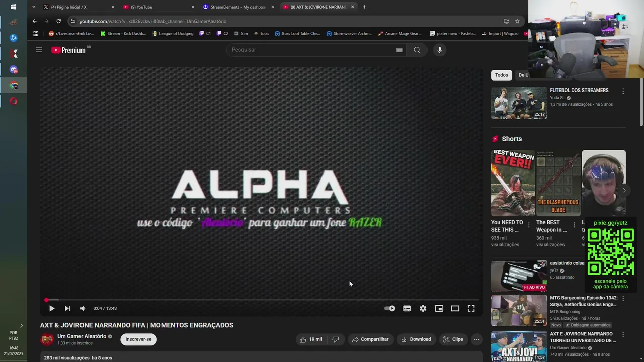Screen dimensions: 644x362
Task: Open League of Dodging bookmark
Action: (173, 34)
